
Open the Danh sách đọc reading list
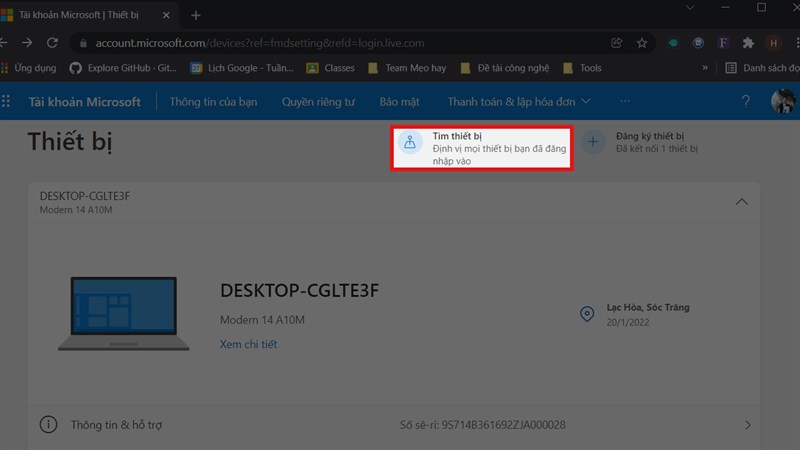click(x=763, y=68)
